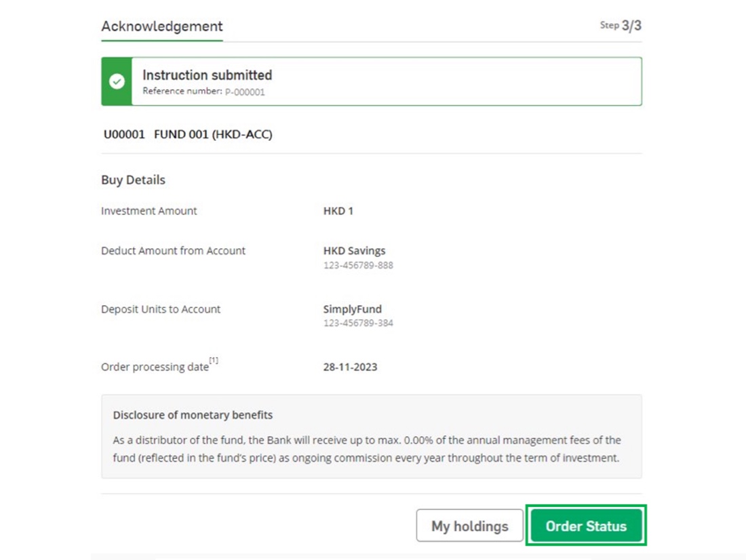The height and width of the screenshot is (560, 746).
Task: View My holdings
Action: 469,525
